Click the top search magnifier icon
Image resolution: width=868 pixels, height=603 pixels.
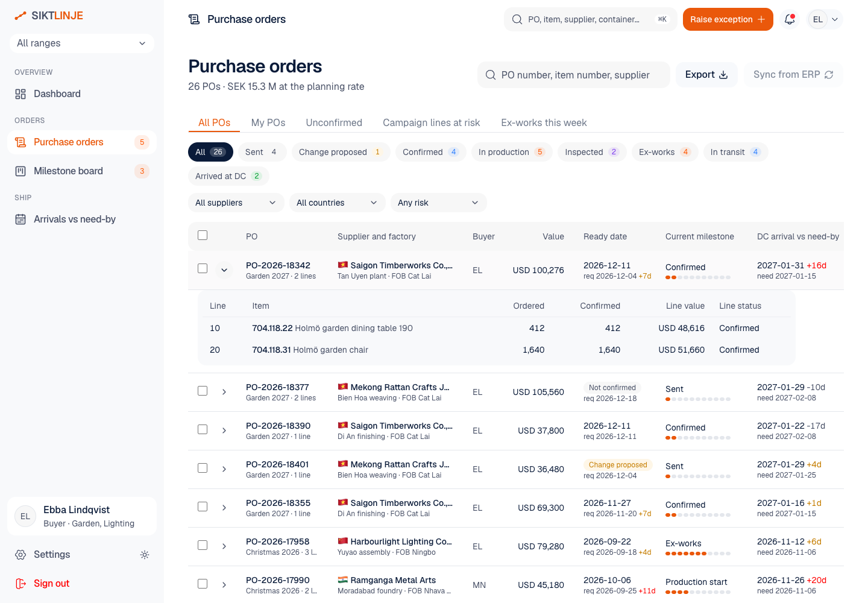(x=517, y=19)
